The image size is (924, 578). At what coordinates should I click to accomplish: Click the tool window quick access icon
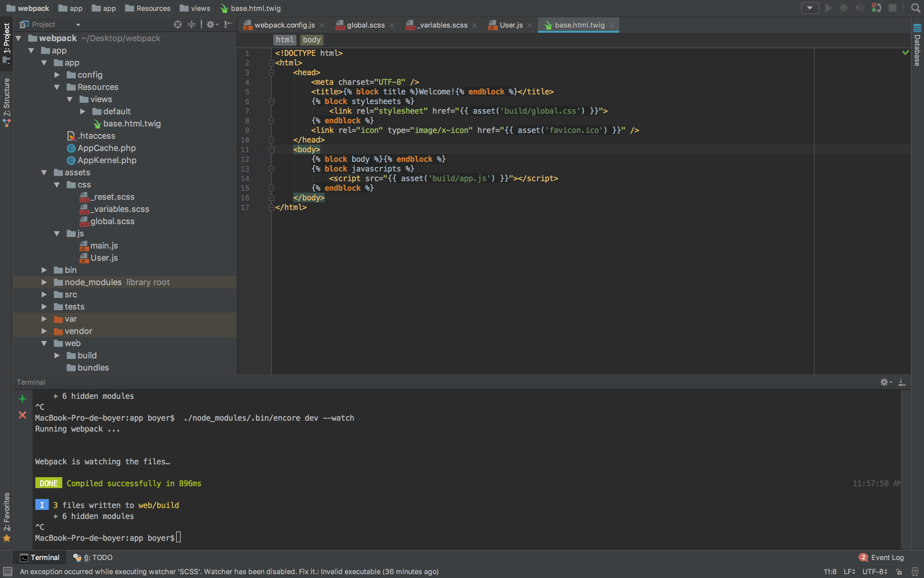coord(7,572)
